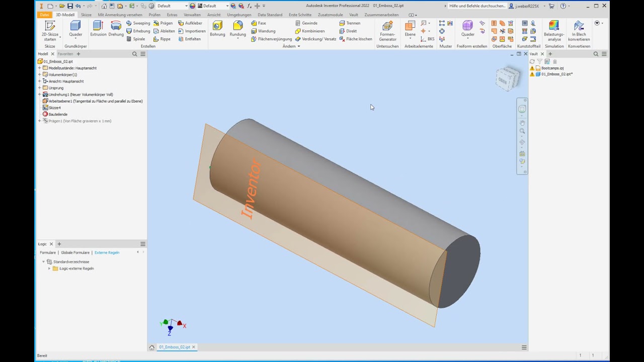The width and height of the screenshot is (644, 362).
Task: Activate the Prägen emboss tool
Action: point(163,23)
